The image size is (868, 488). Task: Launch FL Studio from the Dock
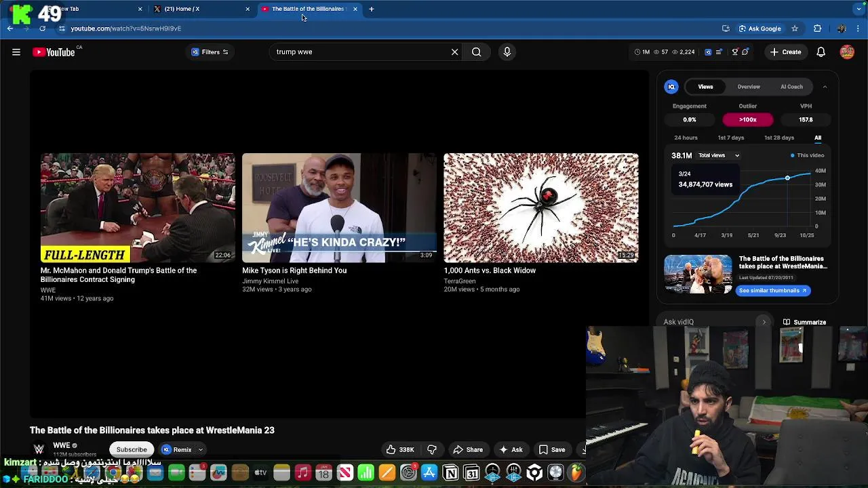tap(576, 472)
